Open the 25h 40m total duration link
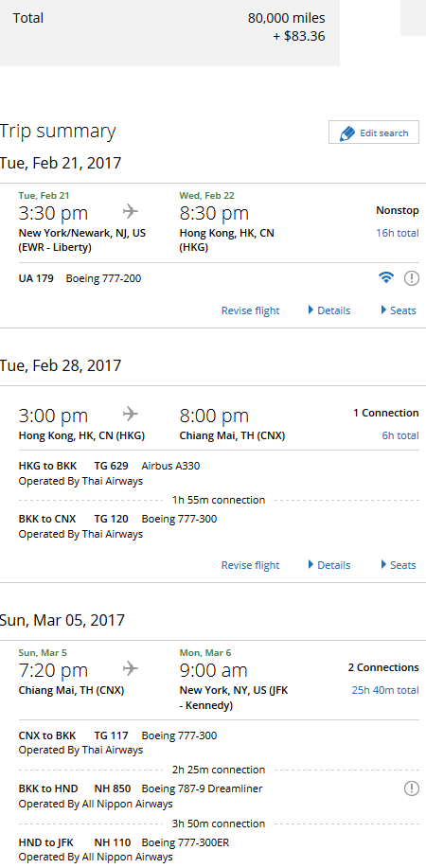Screen dimensions: 426x868 pyautogui.click(x=385, y=690)
